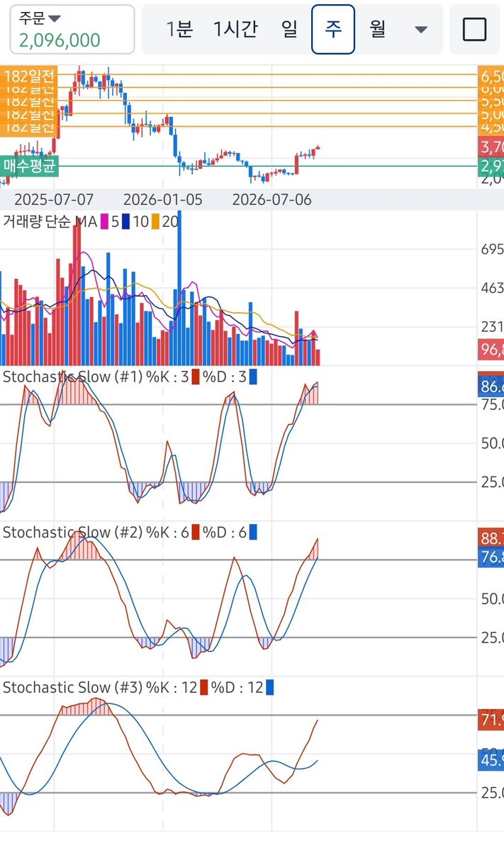Tap Stochastic #3 %K red swatch
This screenshot has width=504, height=851.
pyautogui.click(x=204, y=687)
